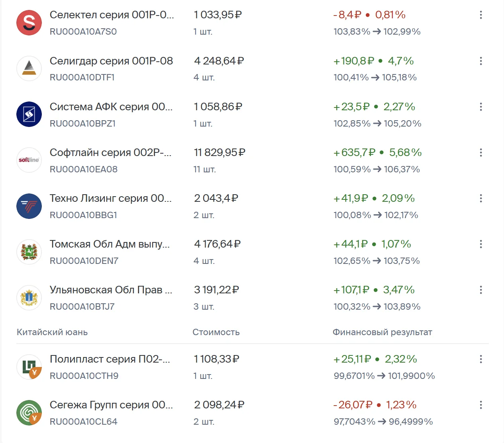Viewport: 504px width, 443px height.
Task: Click the Ulyanovsk Oblast coat of arms
Action: click(29, 297)
